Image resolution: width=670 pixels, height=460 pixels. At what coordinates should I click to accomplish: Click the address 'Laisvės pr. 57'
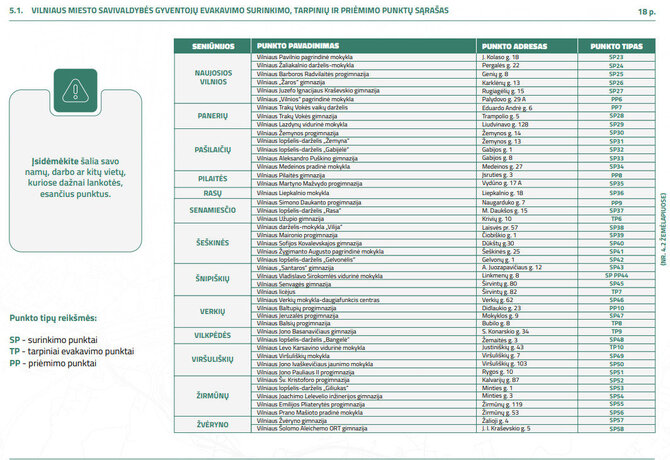(x=500, y=228)
